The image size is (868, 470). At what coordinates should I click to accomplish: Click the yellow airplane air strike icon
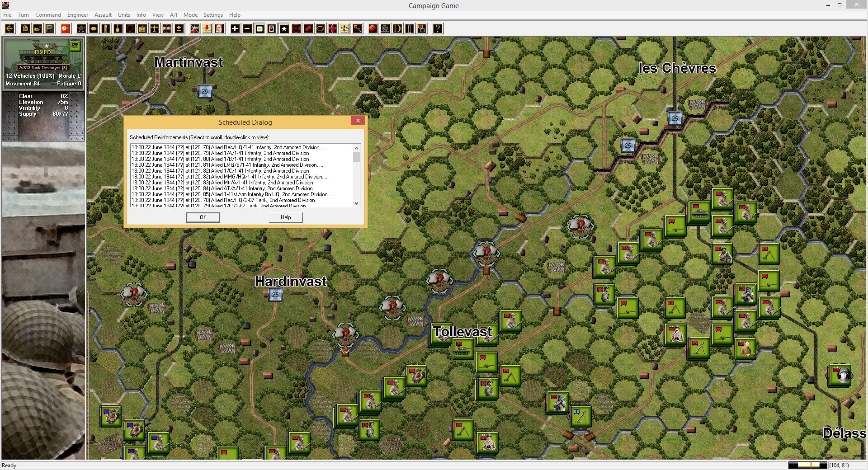(x=155, y=28)
